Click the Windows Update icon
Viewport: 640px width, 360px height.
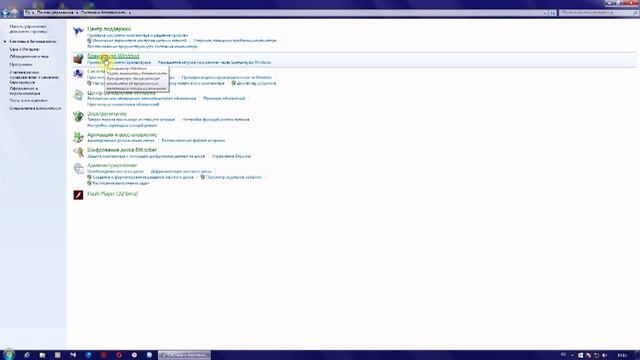pyautogui.click(x=78, y=95)
